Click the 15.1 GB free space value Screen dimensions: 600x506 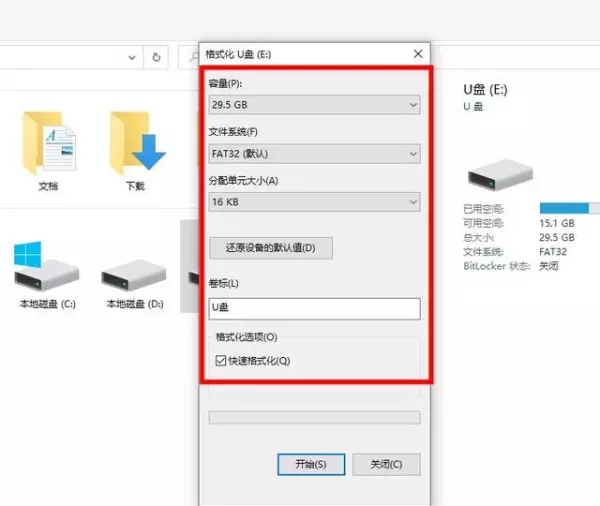(557, 224)
